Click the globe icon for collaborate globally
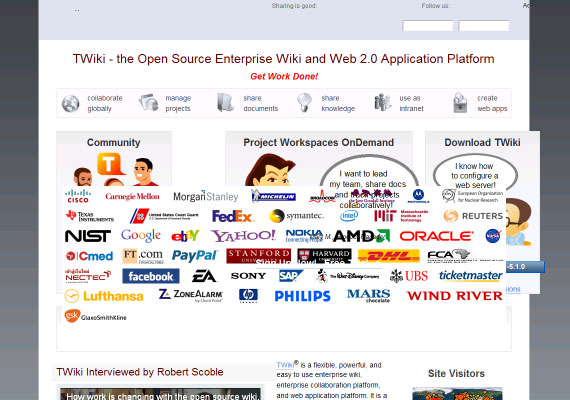This screenshot has height=400, width=570. [x=71, y=104]
